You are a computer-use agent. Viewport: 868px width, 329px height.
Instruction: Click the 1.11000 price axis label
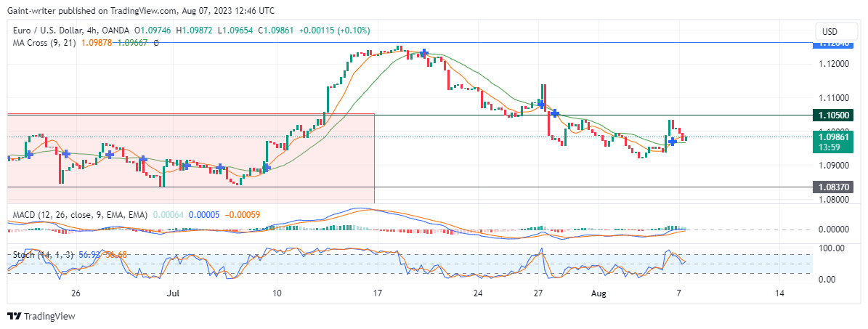(835, 98)
